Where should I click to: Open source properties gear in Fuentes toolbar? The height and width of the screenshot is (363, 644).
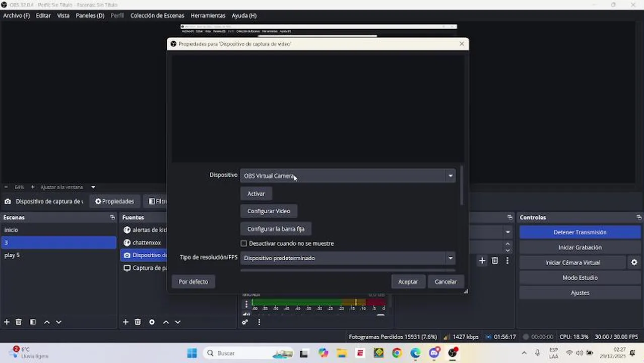(x=152, y=322)
